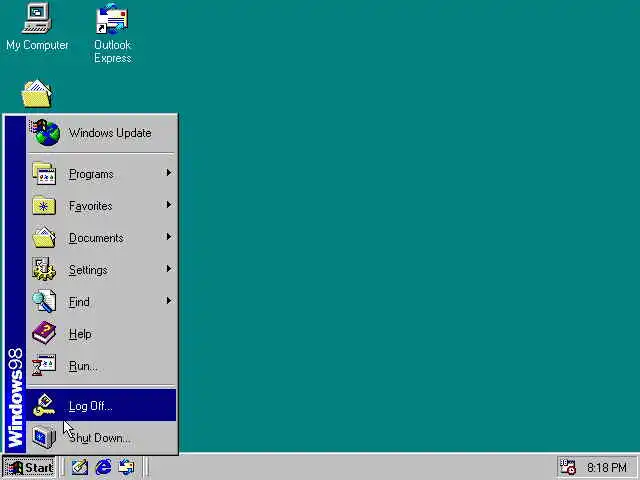Click the Find magnifying glass icon
The image size is (640, 480).
44,301
